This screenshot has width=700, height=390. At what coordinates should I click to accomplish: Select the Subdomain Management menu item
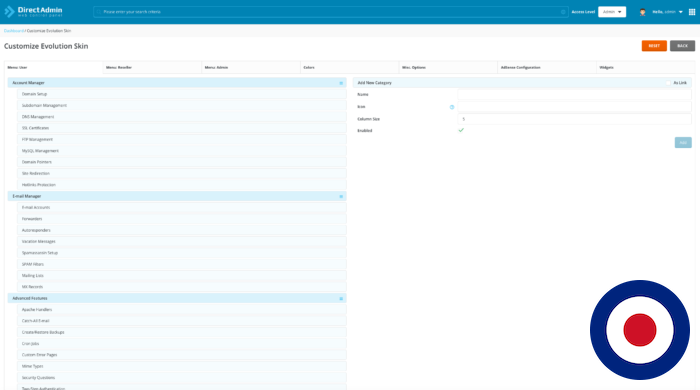182,106
